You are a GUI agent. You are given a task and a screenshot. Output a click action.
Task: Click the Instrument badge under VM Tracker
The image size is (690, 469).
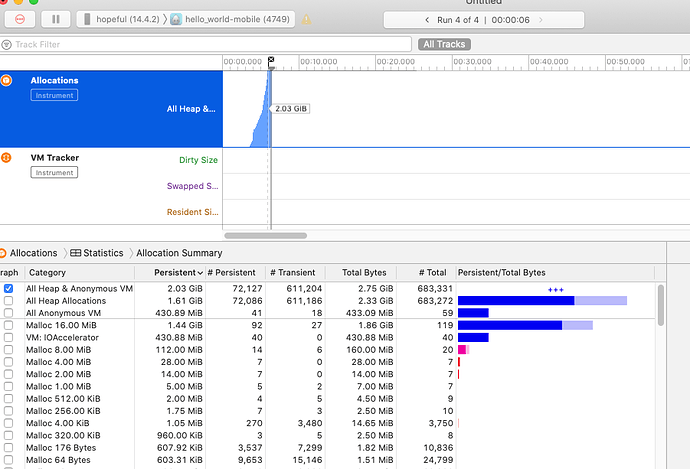(x=54, y=172)
